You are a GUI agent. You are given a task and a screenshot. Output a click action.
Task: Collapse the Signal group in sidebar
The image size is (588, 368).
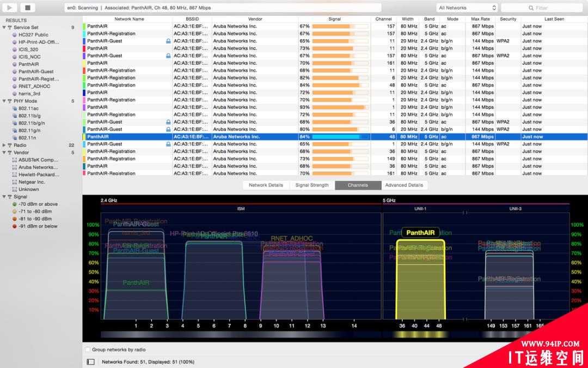(x=4, y=196)
